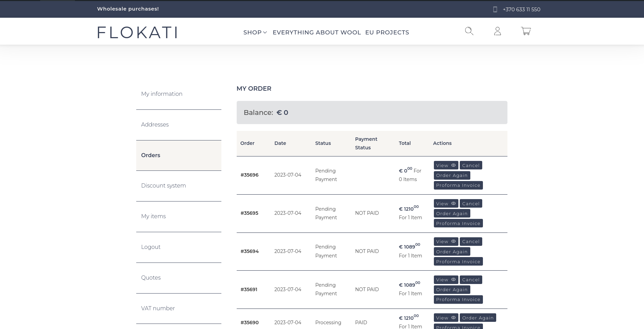The height and width of the screenshot is (329, 644).
Task: Expand the SHOP dropdown menu
Action: (x=255, y=32)
